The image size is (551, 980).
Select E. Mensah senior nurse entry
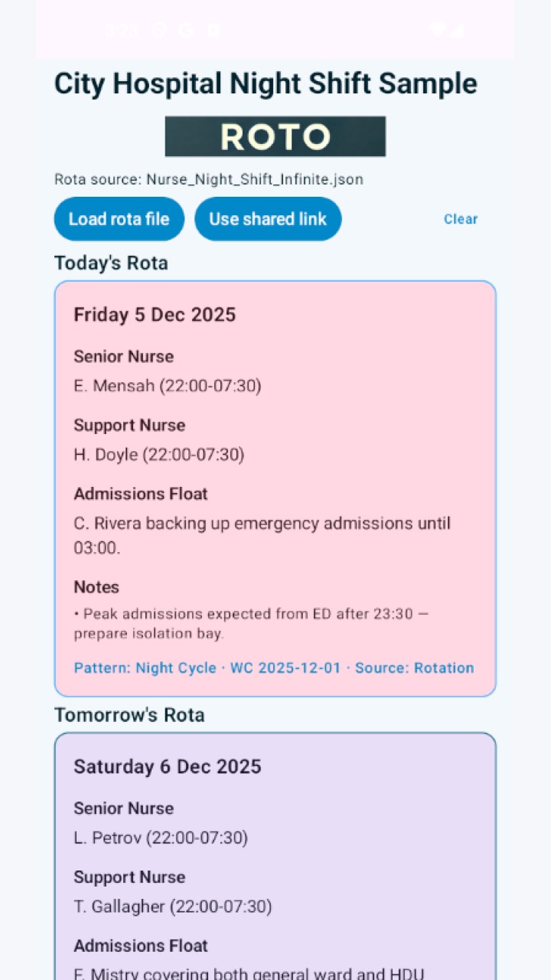pyautogui.click(x=168, y=386)
